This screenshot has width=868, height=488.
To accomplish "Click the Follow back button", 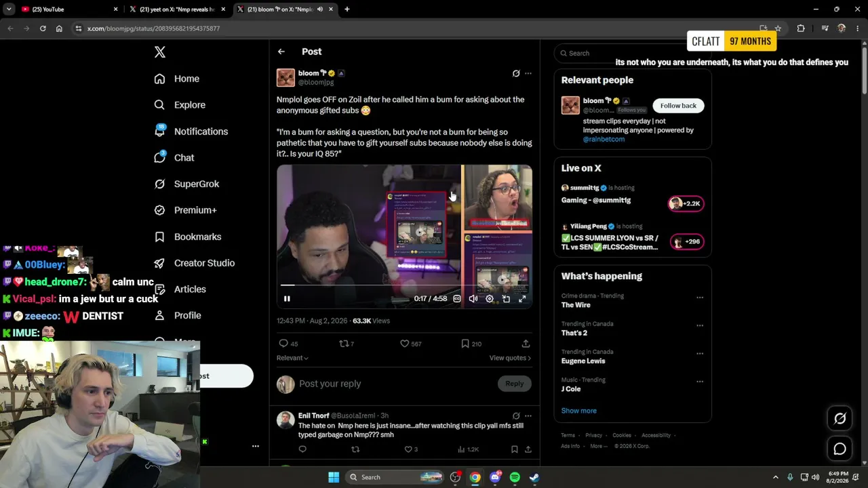I will pyautogui.click(x=678, y=106).
